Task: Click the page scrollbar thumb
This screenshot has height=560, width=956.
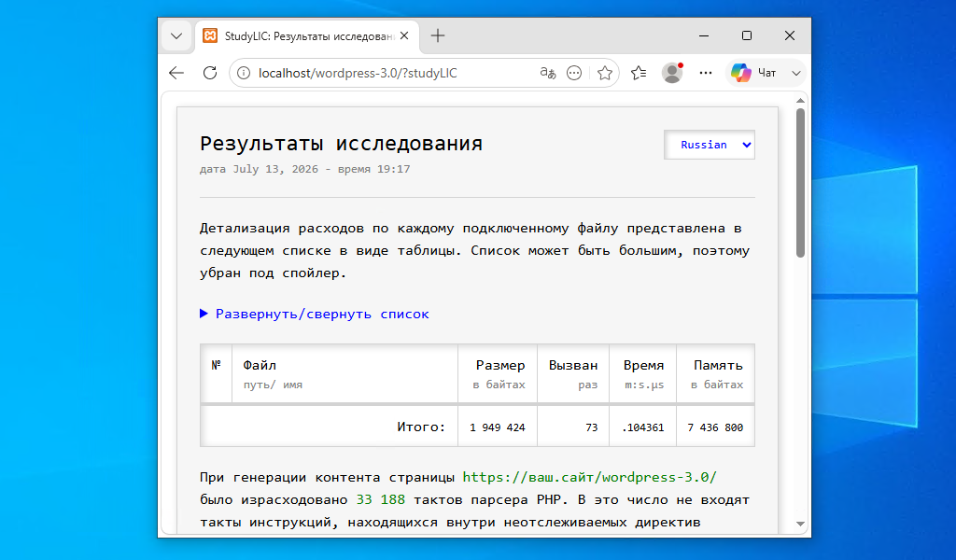Action: (800, 183)
